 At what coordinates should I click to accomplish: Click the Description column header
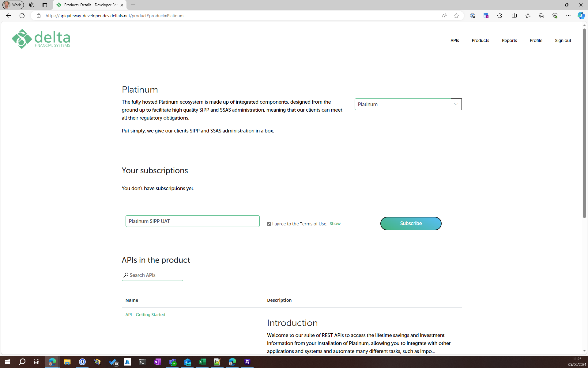279,300
